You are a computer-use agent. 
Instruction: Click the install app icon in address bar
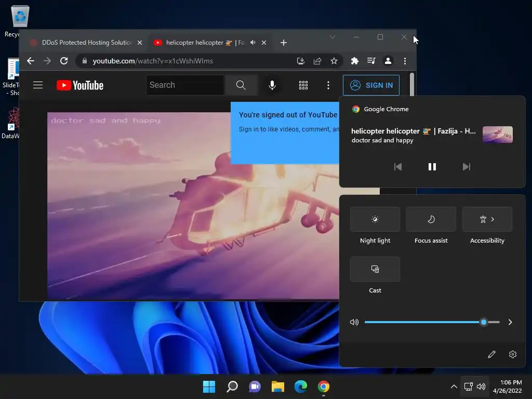[301, 61]
